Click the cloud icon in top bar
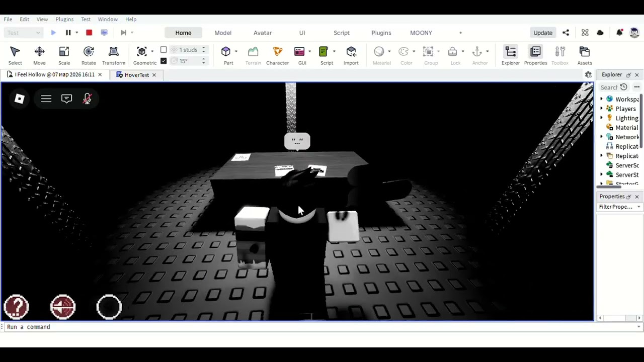This screenshot has height=362, width=644. point(600,33)
